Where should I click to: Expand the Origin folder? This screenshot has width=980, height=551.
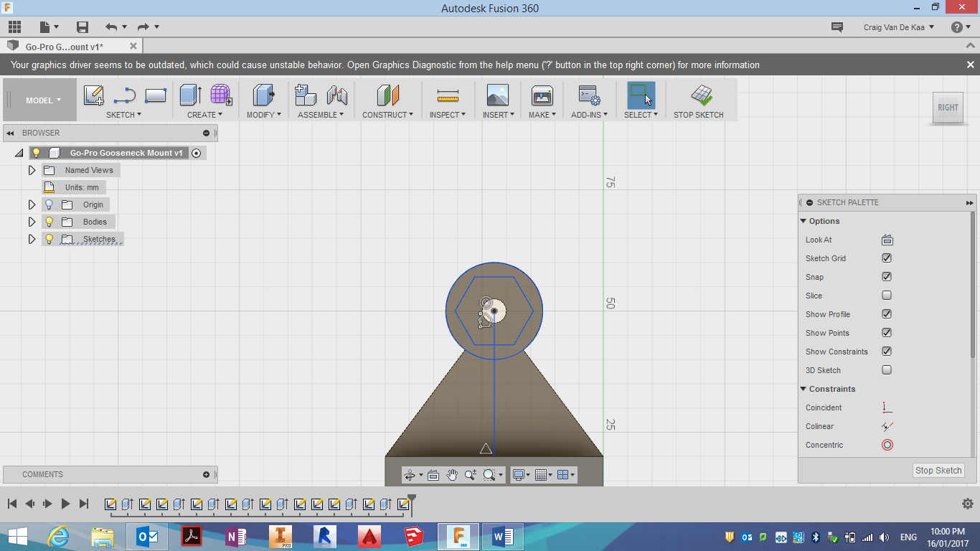pyautogui.click(x=32, y=204)
